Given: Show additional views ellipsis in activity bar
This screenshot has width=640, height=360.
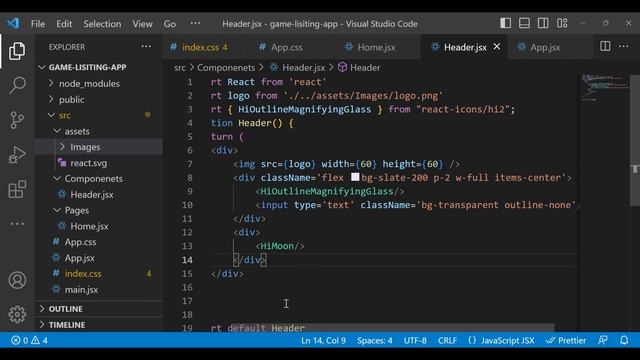Looking at the screenshot, I should tap(17, 224).
